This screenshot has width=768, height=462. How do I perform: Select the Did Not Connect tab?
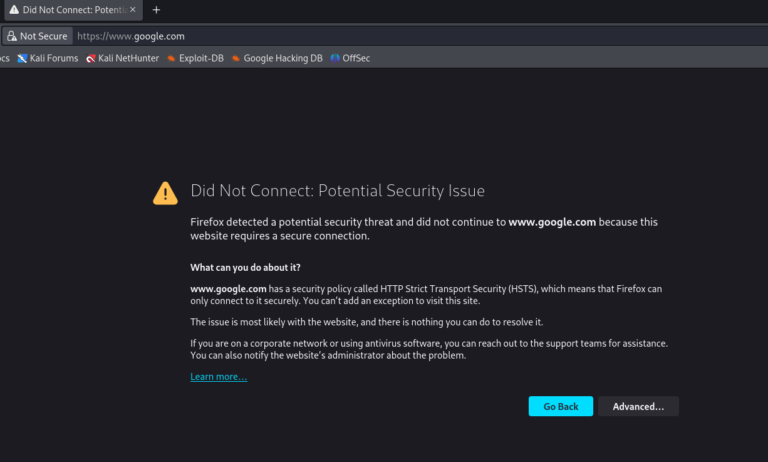click(x=73, y=10)
